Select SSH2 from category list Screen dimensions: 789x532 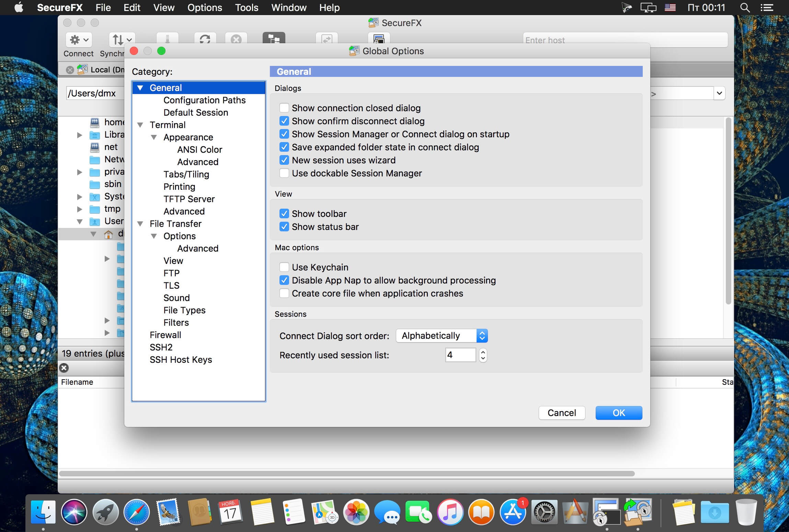click(161, 347)
